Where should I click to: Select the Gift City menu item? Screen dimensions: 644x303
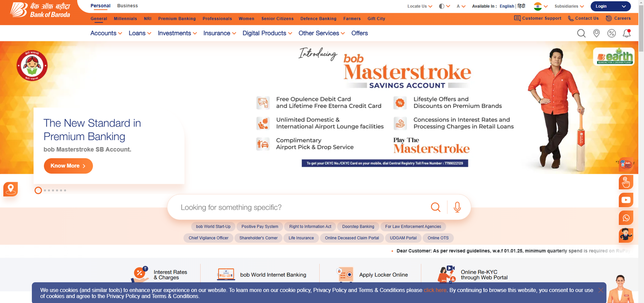[x=376, y=19]
